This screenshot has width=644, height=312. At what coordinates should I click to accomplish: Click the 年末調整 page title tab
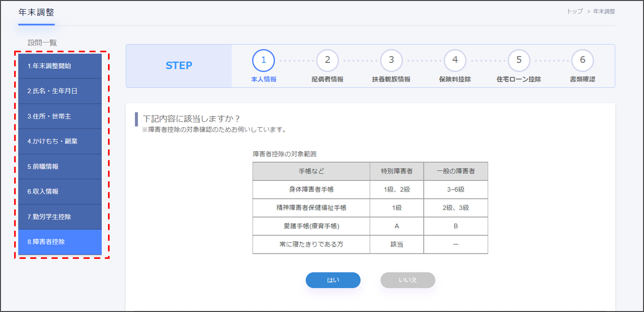[37, 12]
